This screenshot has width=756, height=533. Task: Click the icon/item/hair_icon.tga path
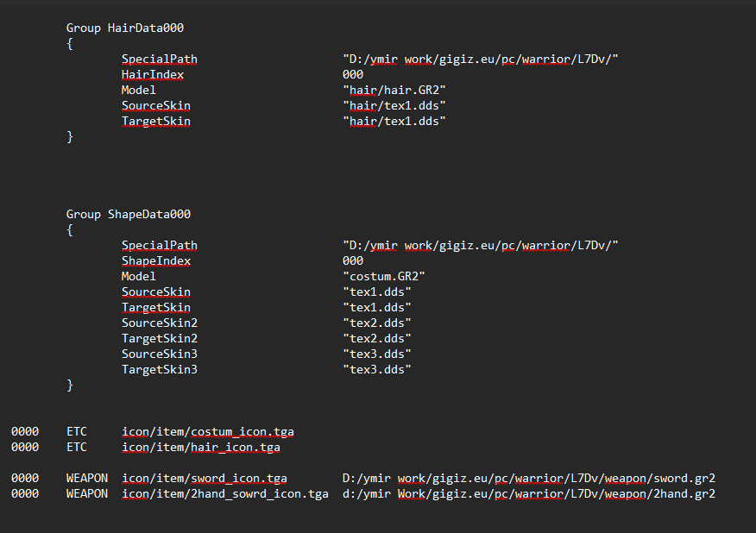click(200, 448)
